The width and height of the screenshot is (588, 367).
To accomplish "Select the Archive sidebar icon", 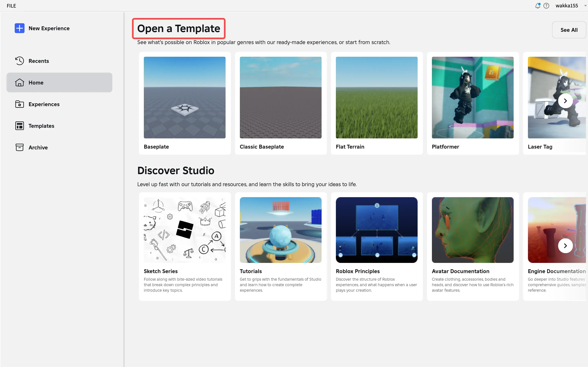I will pos(19,147).
